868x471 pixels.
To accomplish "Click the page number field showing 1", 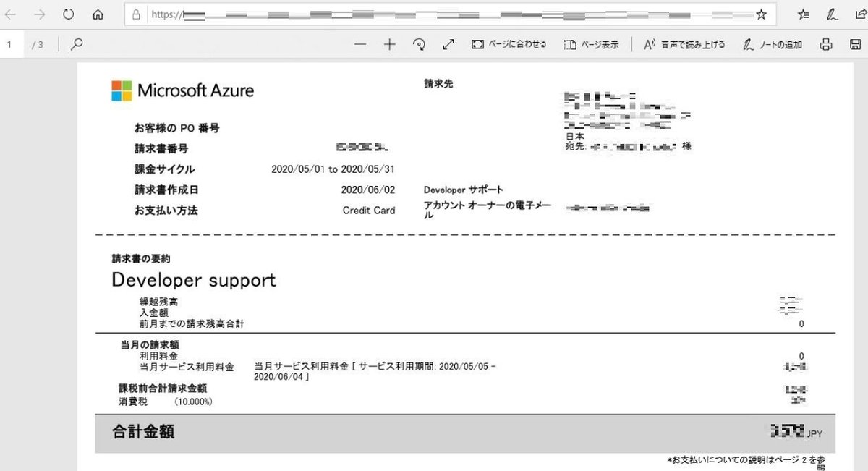I will point(9,44).
